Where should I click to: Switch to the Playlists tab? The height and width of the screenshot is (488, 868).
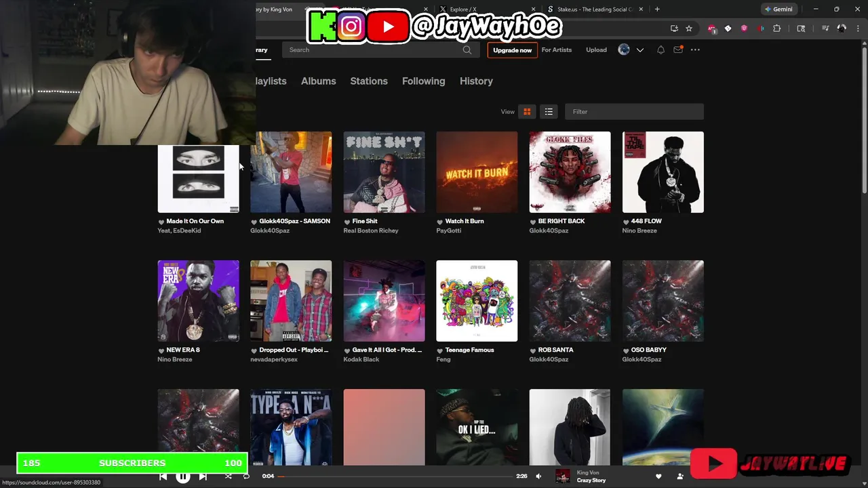click(x=271, y=81)
